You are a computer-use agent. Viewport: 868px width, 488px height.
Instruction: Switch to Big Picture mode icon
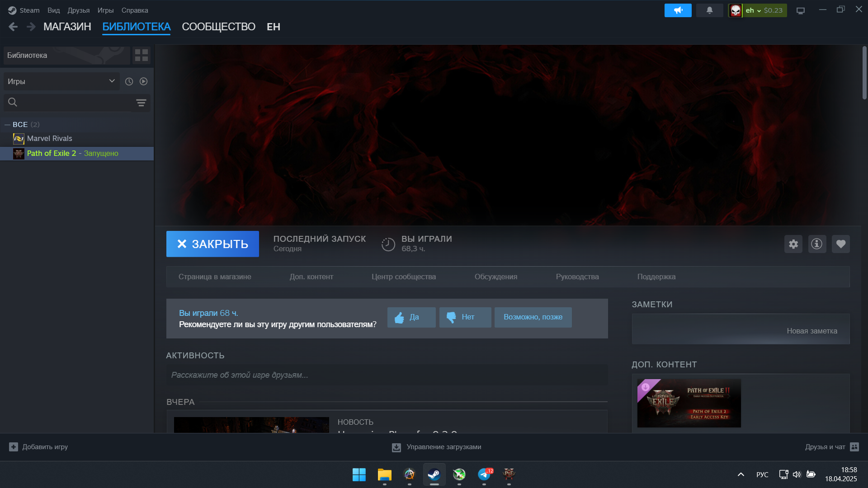click(x=801, y=10)
